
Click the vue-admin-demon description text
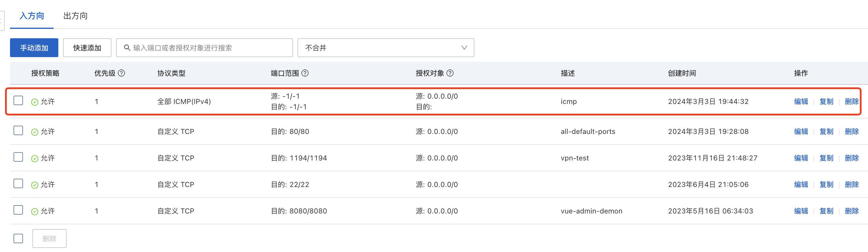click(x=591, y=211)
